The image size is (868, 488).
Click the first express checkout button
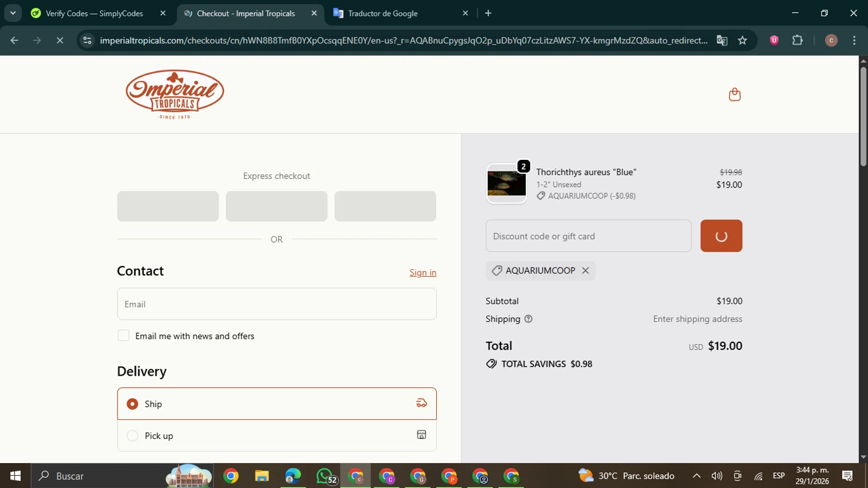(x=168, y=206)
